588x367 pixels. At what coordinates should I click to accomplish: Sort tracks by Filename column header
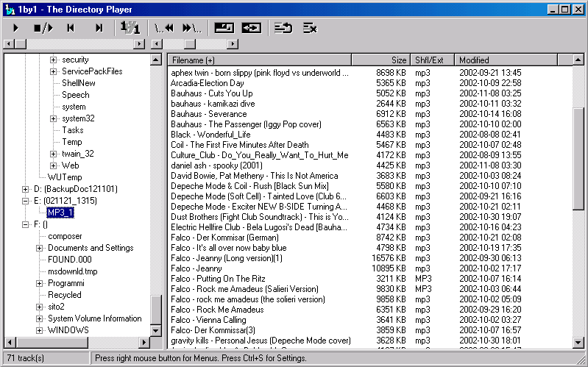(x=259, y=60)
